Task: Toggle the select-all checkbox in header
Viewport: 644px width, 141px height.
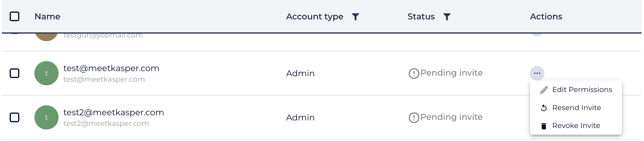Action: coord(14,16)
